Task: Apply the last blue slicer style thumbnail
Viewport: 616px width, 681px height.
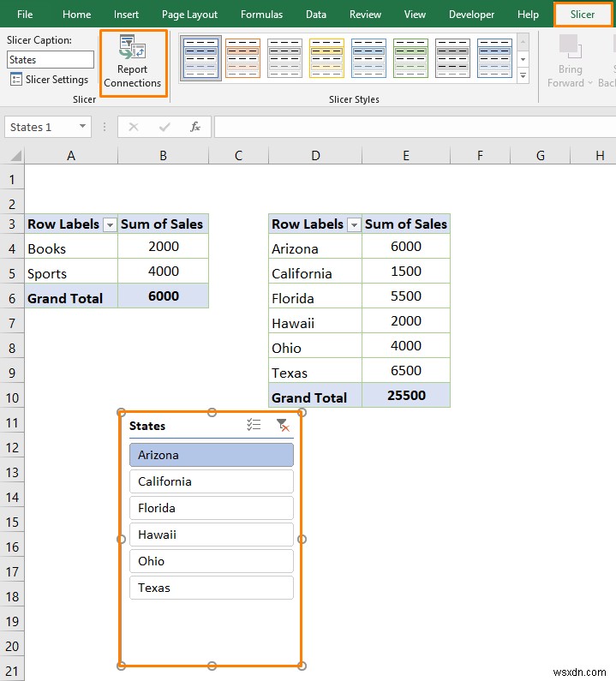Action: click(x=494, y=58)
